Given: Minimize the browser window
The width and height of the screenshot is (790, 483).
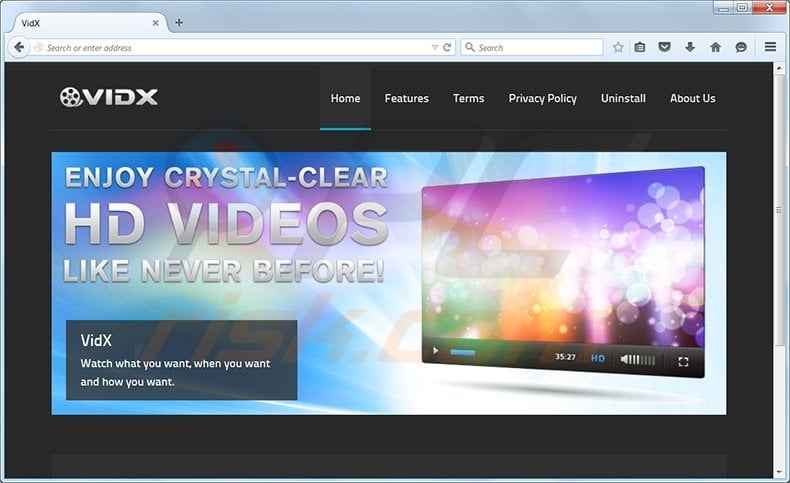Looking at the screenshot, I should 723,8.
